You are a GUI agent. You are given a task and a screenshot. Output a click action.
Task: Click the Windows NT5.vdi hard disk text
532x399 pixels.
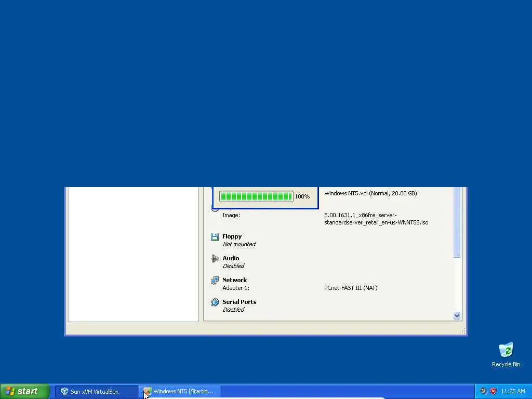click(x=370, y=193)
